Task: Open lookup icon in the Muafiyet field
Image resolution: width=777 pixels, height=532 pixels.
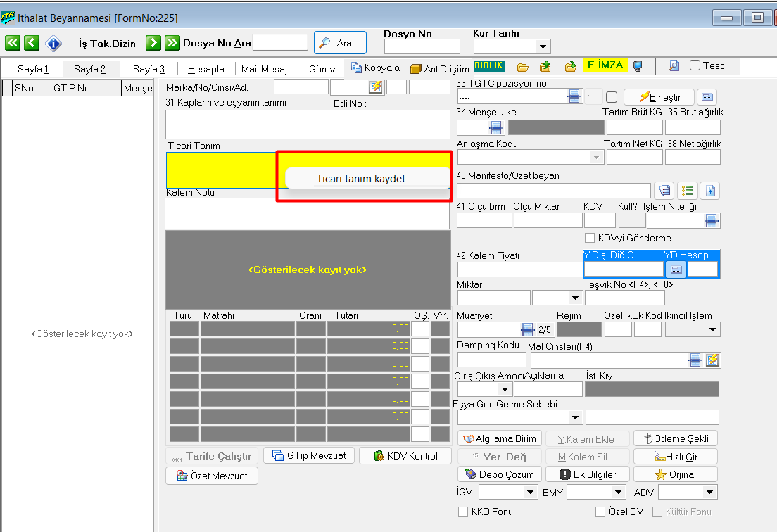Action: tap(528, 329)
